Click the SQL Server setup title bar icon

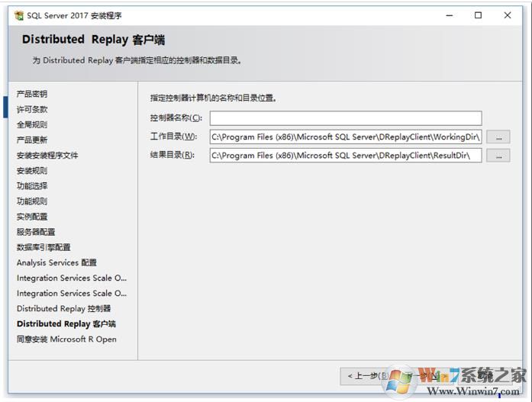(19, 15)
